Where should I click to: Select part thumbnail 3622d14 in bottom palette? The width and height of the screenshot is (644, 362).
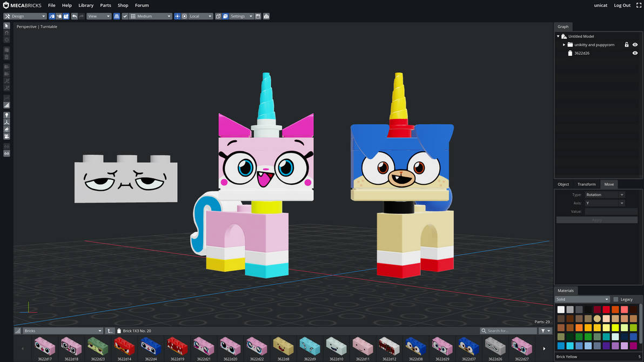point(124,348)
